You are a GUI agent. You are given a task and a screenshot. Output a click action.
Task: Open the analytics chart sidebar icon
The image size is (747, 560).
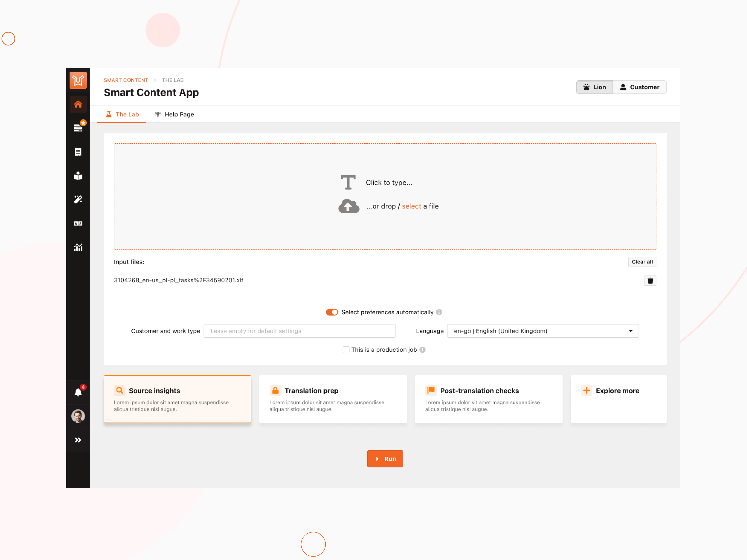point(78,248)
